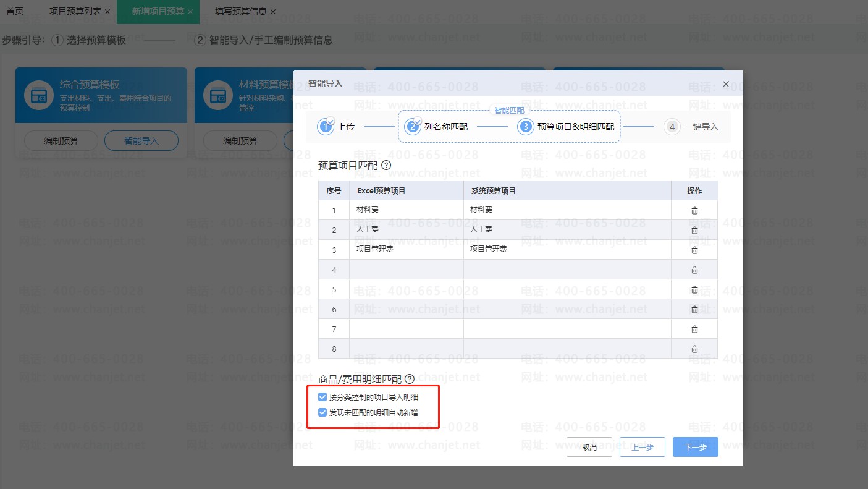Toggle 发现未匹配的明细自动新增 checkbox
The width and height of the screenshot is (868, 489).
(322, 412)
